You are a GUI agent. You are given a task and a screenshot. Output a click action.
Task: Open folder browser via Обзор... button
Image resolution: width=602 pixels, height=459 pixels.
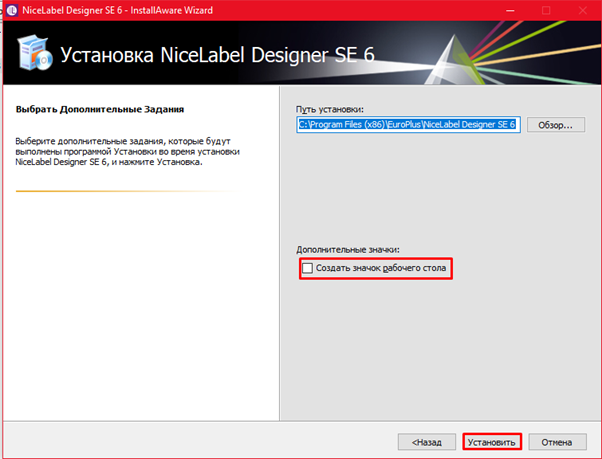point(556,125)
